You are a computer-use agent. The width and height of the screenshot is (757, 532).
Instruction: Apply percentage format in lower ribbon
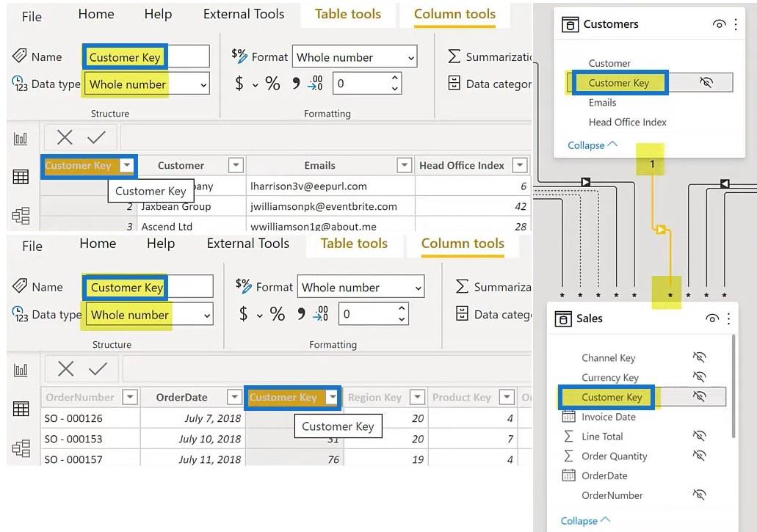[x=277, y=314]
